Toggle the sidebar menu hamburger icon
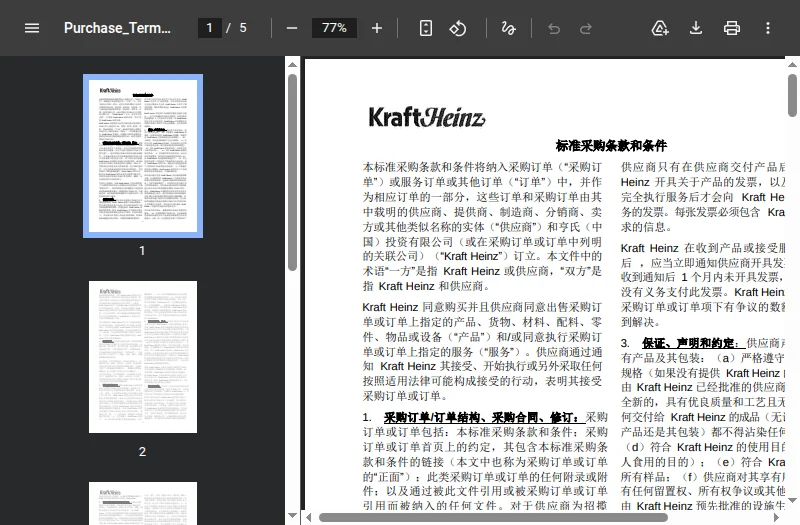The height and width of the screenshot is (525, 800). coord(32,28)
